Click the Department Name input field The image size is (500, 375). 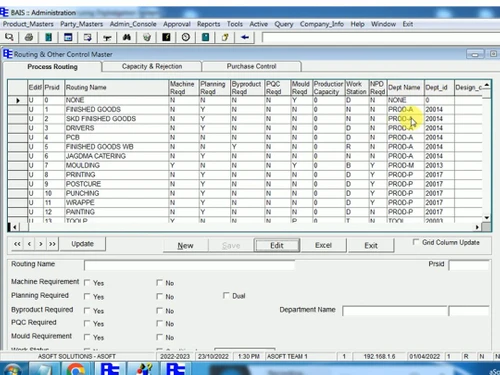(x=395, y=311)
